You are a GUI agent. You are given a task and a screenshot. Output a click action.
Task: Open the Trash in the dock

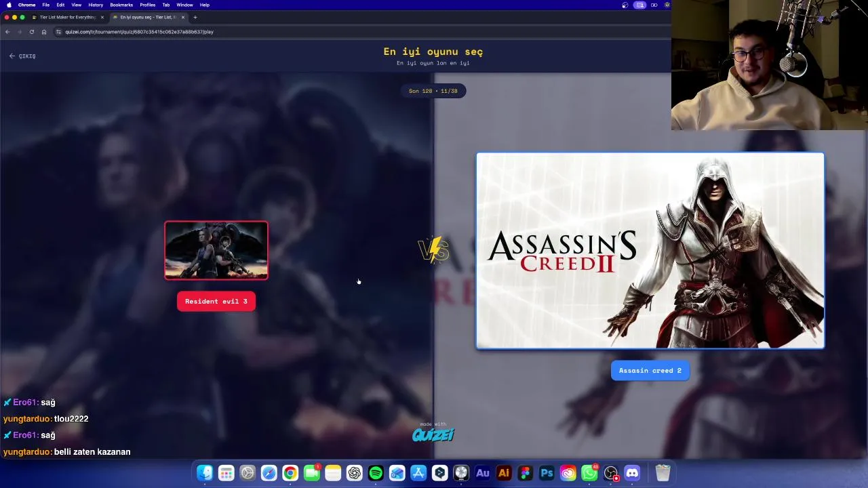[663, 472]
